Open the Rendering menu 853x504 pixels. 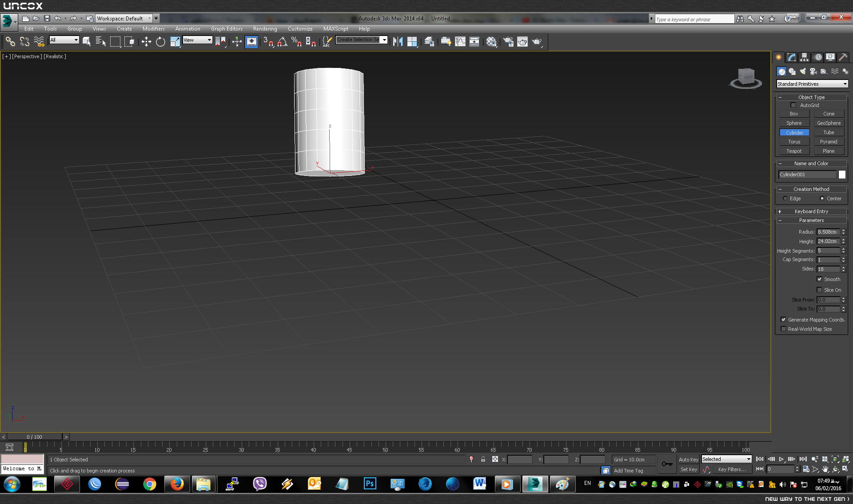(x=265, y=29)
